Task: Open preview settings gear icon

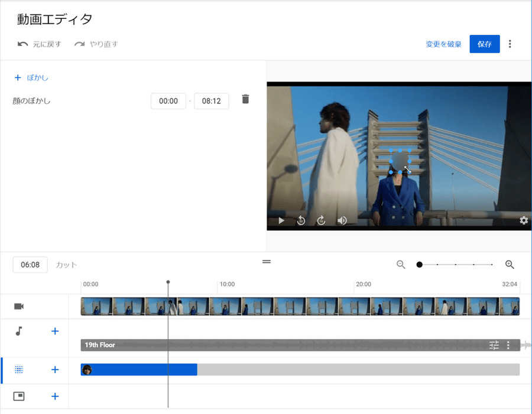Action: (524, 221)
